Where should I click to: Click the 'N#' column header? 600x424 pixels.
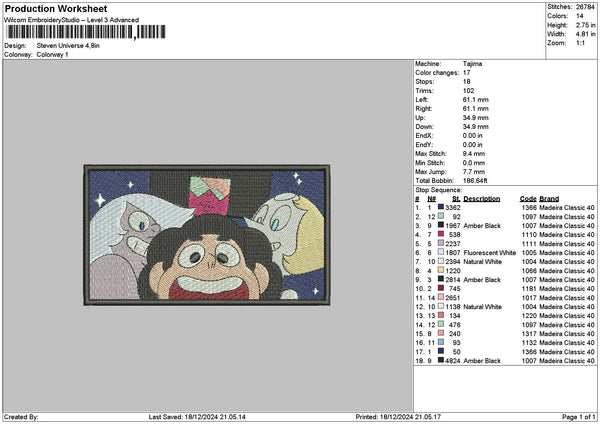tap(431, 199)
